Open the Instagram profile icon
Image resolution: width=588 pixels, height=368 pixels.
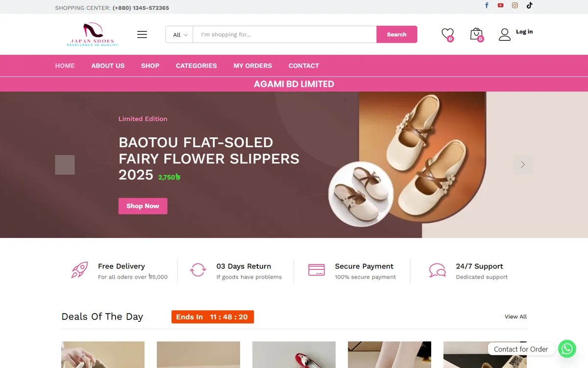coord(515,5)
